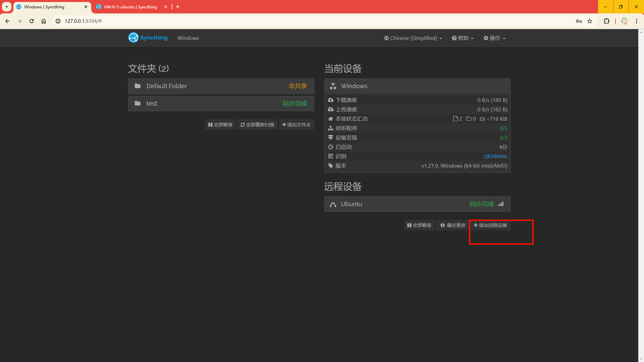The height and width of the screenshot is (362, 644).
Task: Expand the Ubuntu remote device panel
Action: coord(417,204)
